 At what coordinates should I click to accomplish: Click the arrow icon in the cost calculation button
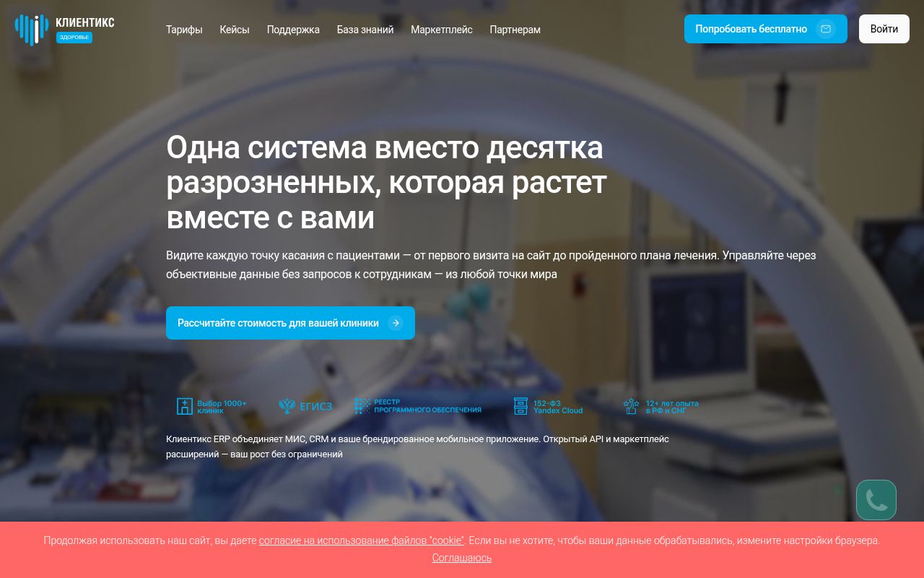[x=395, y=323]
